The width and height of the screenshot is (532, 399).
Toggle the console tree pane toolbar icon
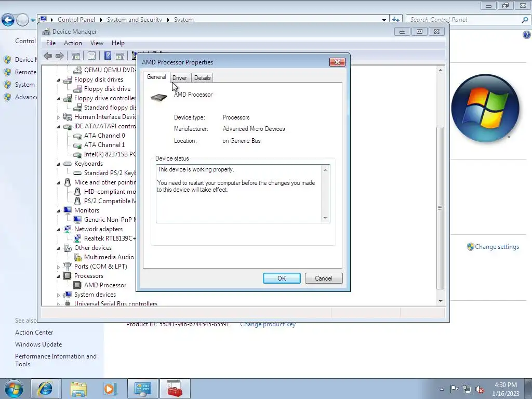76,56
